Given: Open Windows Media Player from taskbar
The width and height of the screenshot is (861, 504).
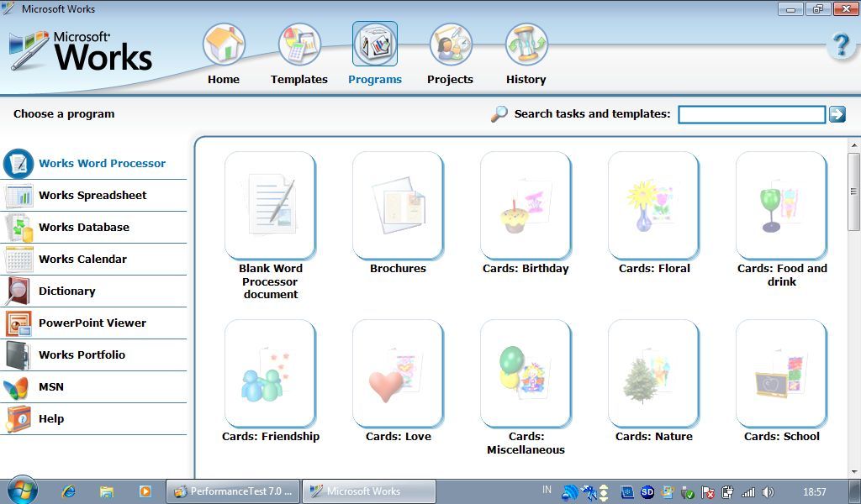Looking at the screenshot, I should [x=145, y=491].
